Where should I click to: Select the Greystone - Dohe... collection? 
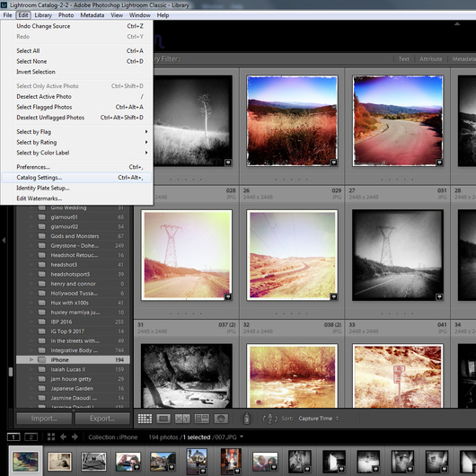(x=73, y=245)
